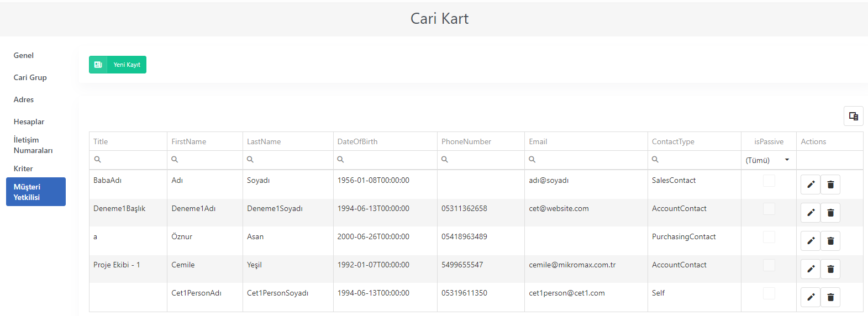Open the column chooser icon above table

pyautogui.click(x=854, y=116)
